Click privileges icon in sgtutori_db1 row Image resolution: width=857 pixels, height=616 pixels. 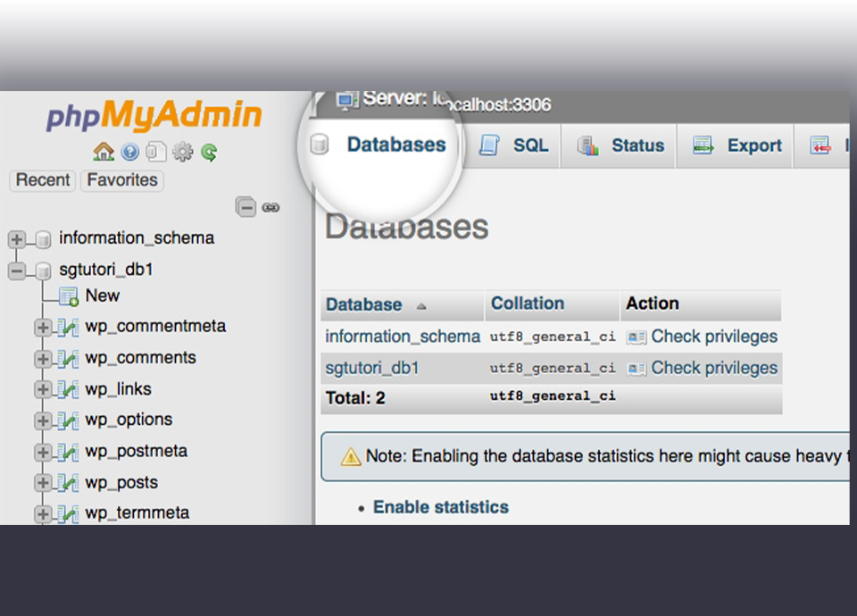(637, 369)
